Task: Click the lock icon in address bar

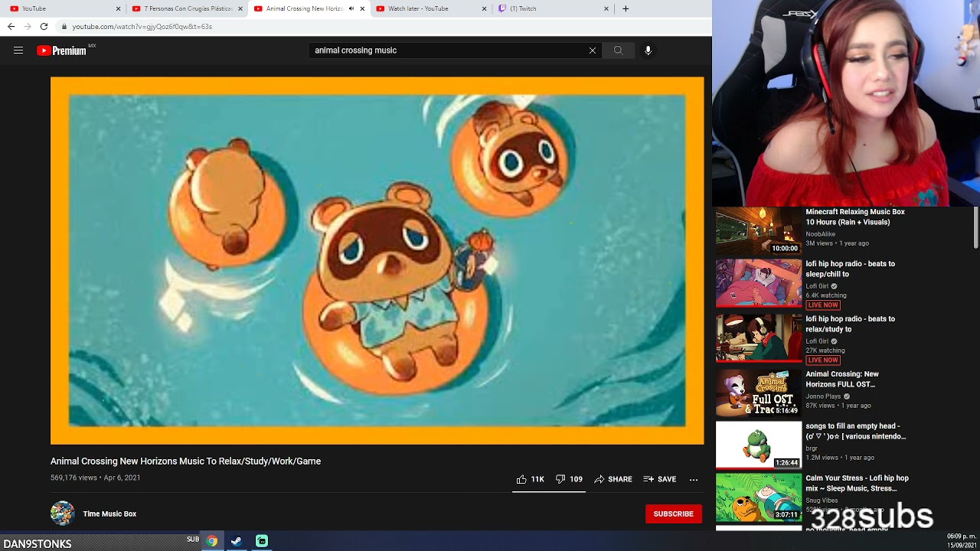Action: click(x=64, y=26)
